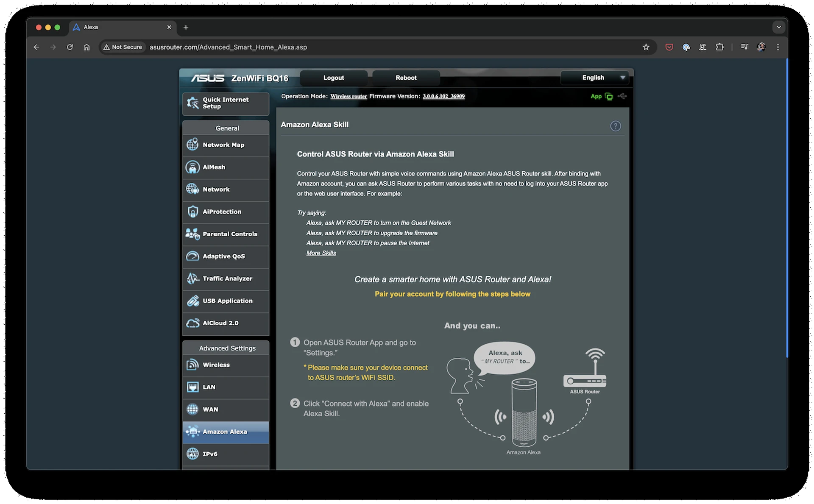Click the help question mark icon
814x504 pixels.
[x=615, y=126]
